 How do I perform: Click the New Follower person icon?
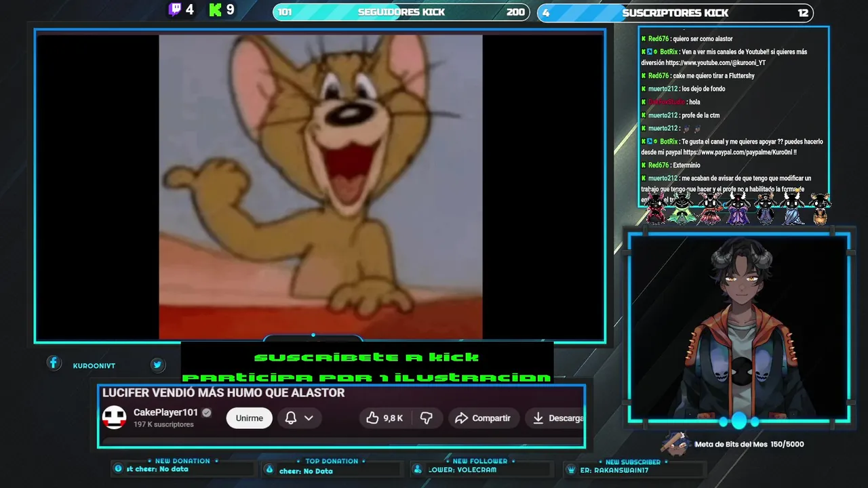(418, 470)
